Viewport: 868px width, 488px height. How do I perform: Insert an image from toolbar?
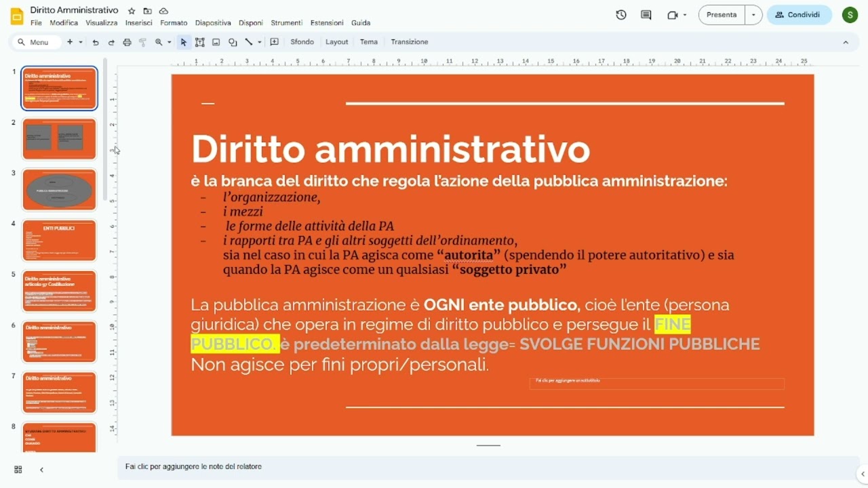(x=216, y=42)
